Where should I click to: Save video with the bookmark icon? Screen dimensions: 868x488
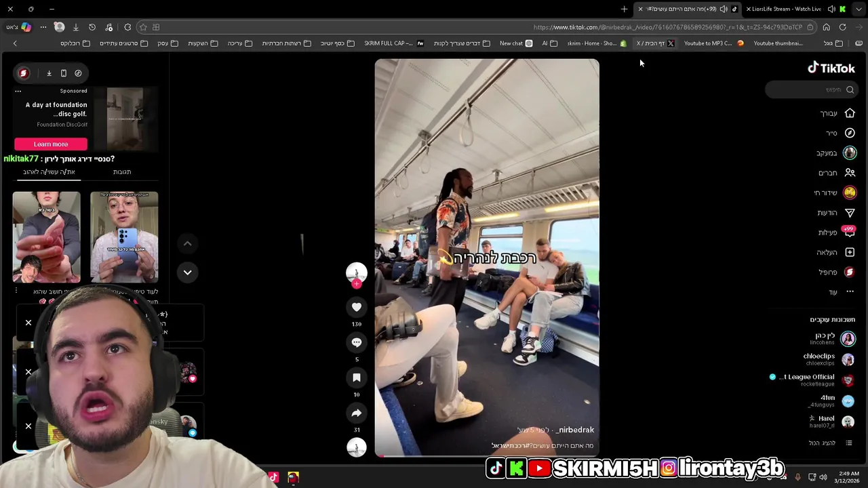(x=356, y=378)
